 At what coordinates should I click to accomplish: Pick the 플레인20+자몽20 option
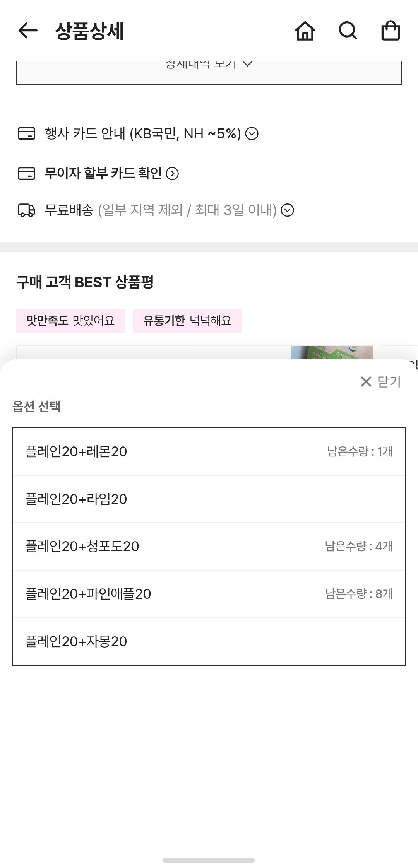pos(209,641)
